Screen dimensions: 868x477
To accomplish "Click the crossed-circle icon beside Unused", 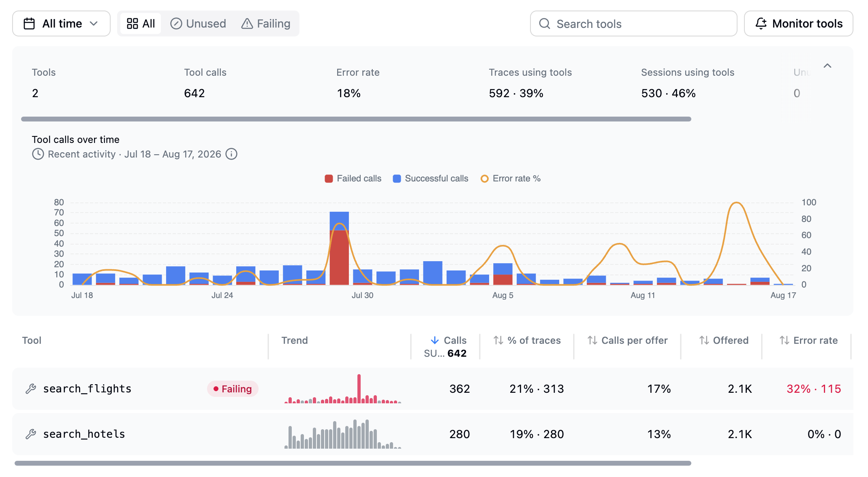I will [x=176, y=23].
